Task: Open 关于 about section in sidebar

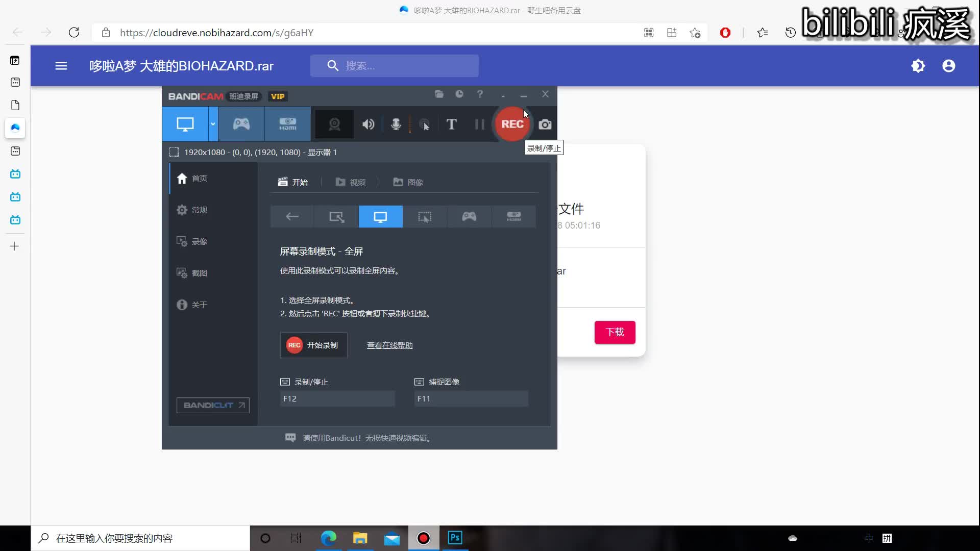Action: point(213,305)
